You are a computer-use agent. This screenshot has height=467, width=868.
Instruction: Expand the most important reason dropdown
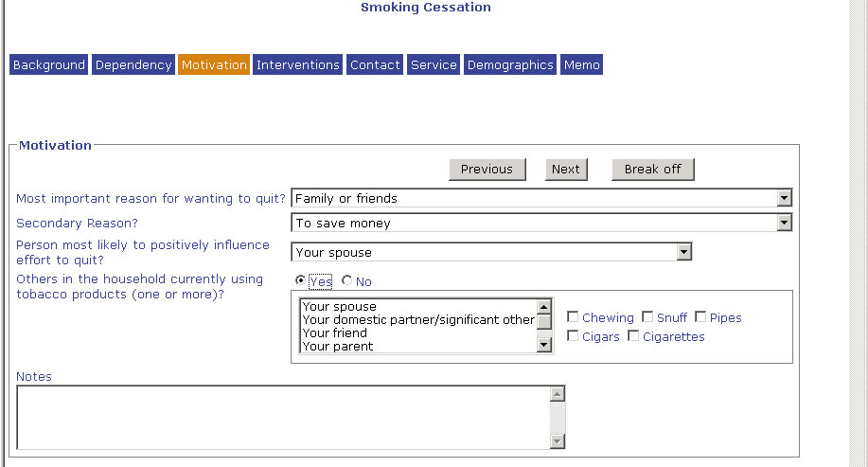pos(783,199)
